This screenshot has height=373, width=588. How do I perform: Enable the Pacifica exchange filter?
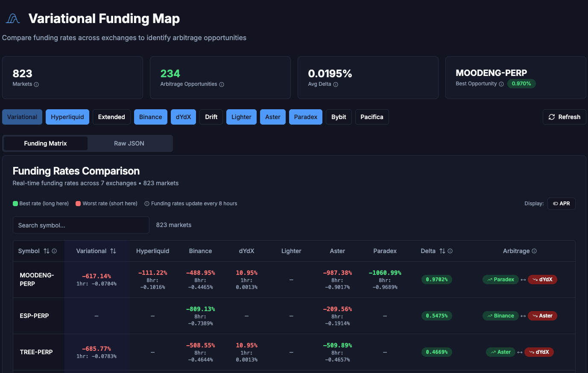pyautogui.click(x=372, y=117)
